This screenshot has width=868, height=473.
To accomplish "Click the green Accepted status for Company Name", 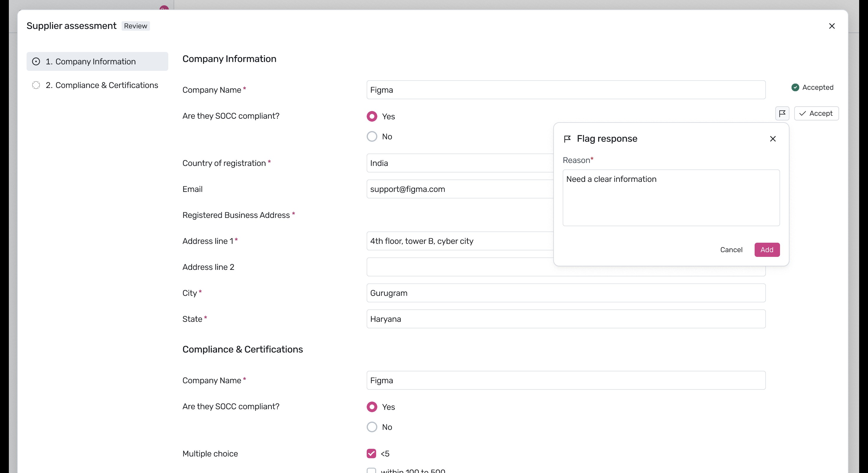I will point(812,87).
